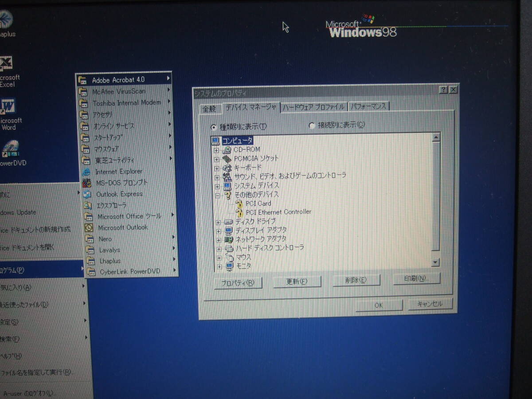Open MS-DOS プロンプト from the menu
The image size is (532, 399).
click(121, 183)
